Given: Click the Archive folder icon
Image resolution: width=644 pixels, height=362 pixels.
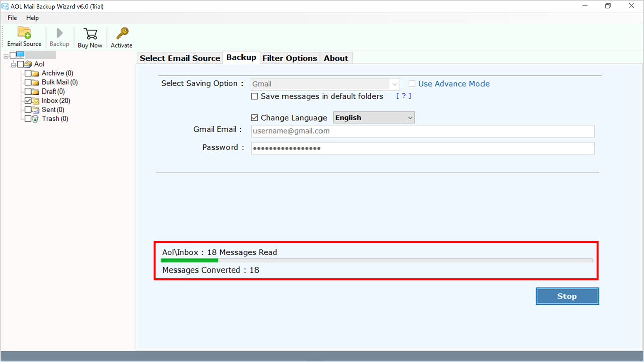Looking at the screenshot, I should tap(35, 73).
